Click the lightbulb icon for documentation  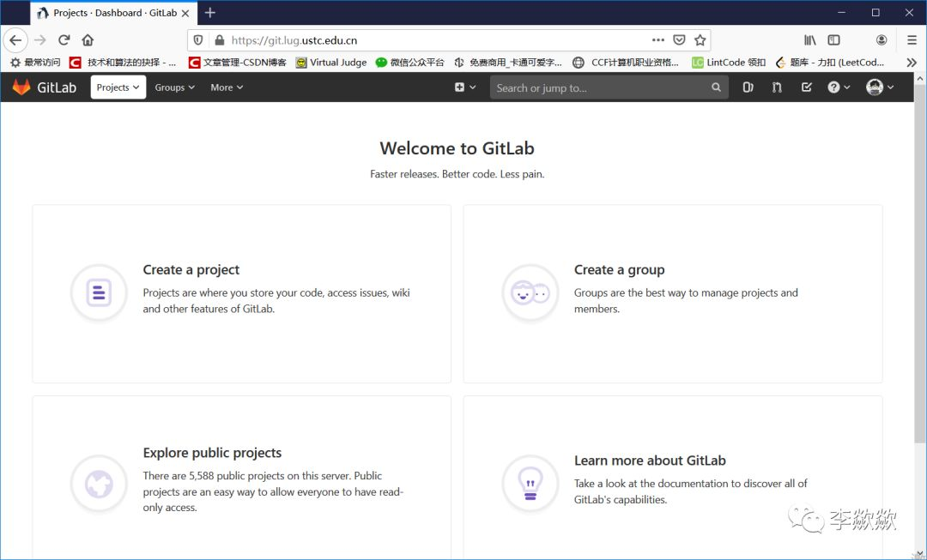[x=530, y=483]
